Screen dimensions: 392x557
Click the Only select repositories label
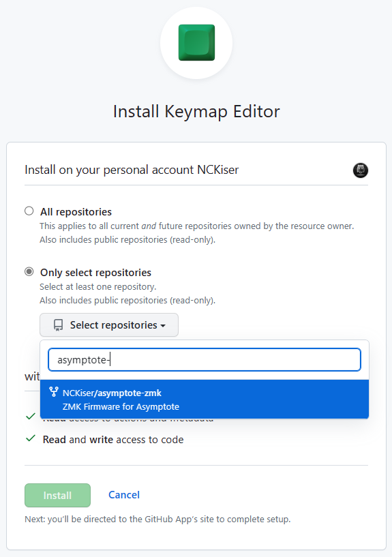[x=96, y=273]
